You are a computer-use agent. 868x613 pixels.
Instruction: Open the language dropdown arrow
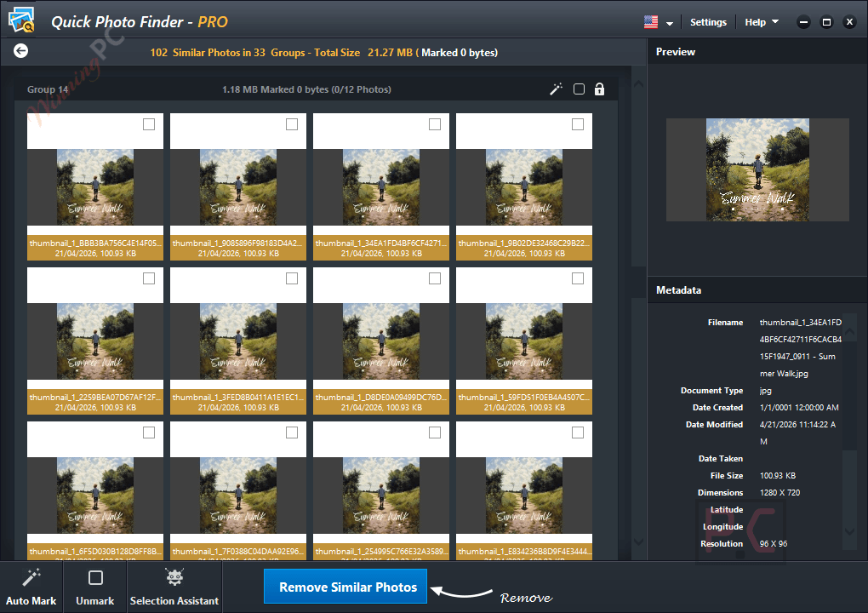coord(669,23)
